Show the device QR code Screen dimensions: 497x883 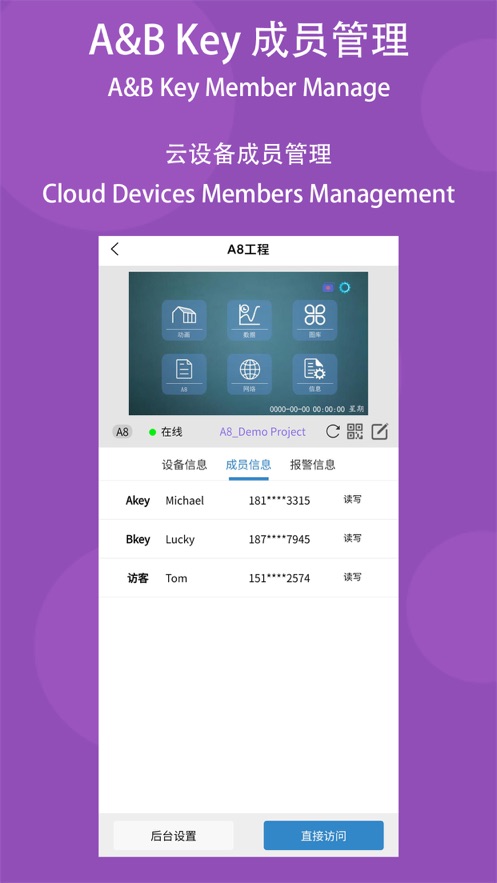tap(355, 432)
